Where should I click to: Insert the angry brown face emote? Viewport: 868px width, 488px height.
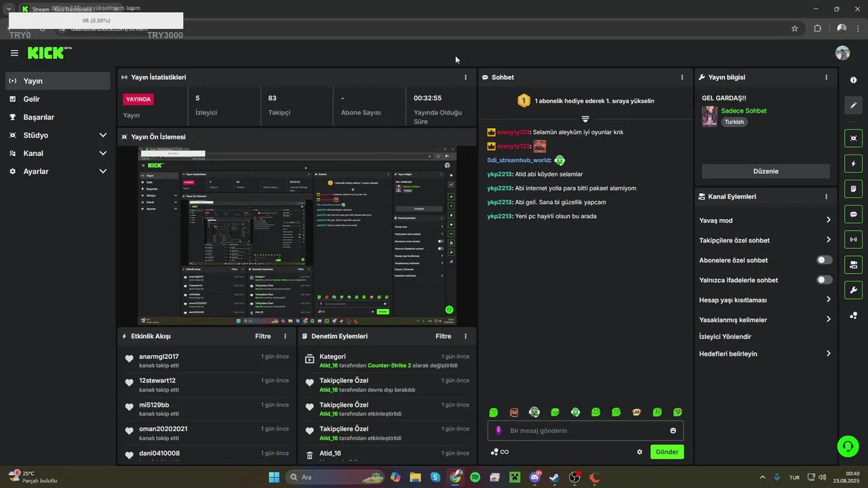click(x=514, y=412)
